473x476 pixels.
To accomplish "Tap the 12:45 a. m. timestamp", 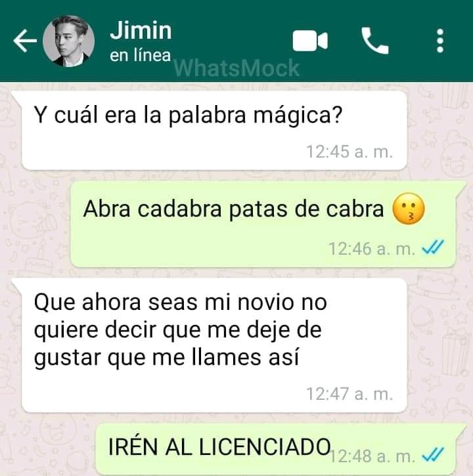I will point(349,152).
